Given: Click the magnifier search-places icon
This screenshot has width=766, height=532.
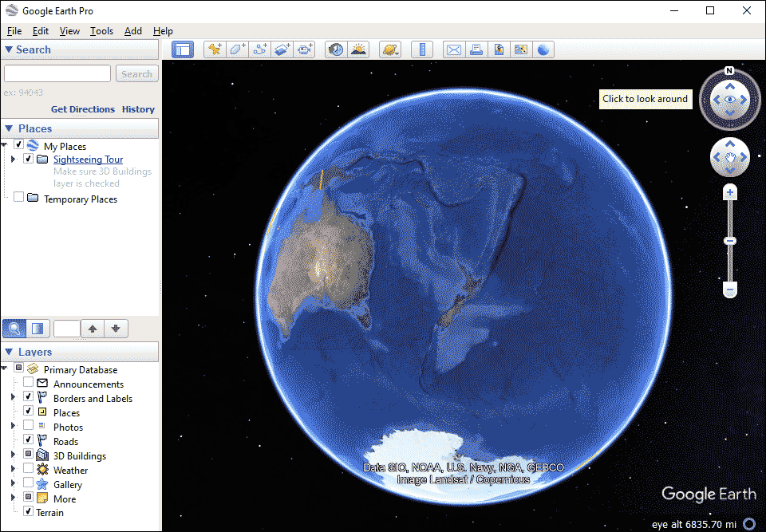Looking at the screenshot, I should click(x=14, y=329).
